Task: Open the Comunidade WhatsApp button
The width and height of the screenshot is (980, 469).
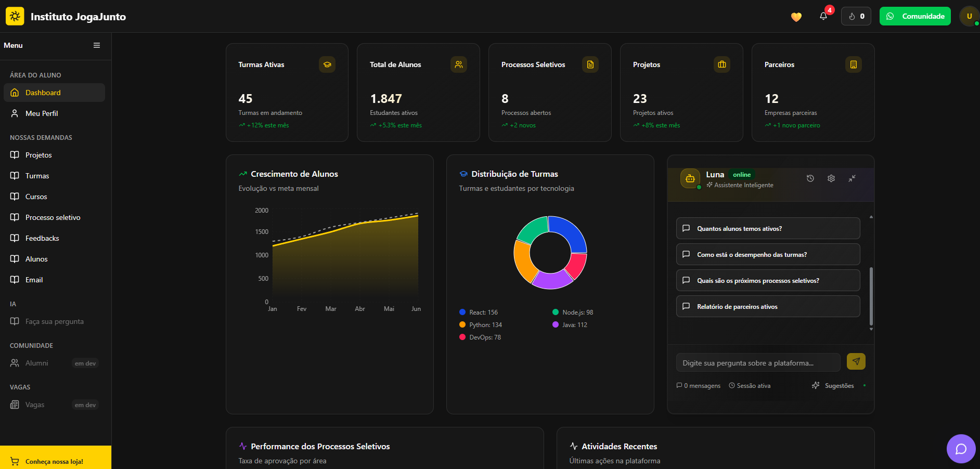Action: pos(915,16)
